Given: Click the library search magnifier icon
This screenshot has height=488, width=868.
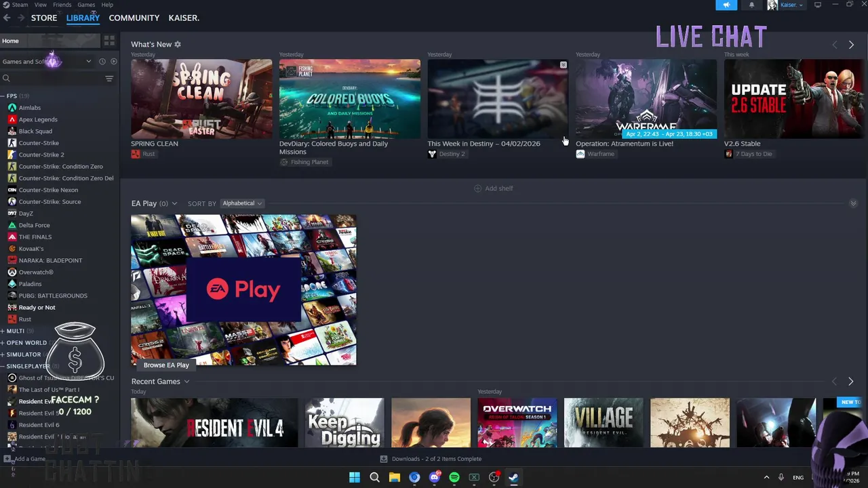Looking at the screenshot, I should [6, 79].
